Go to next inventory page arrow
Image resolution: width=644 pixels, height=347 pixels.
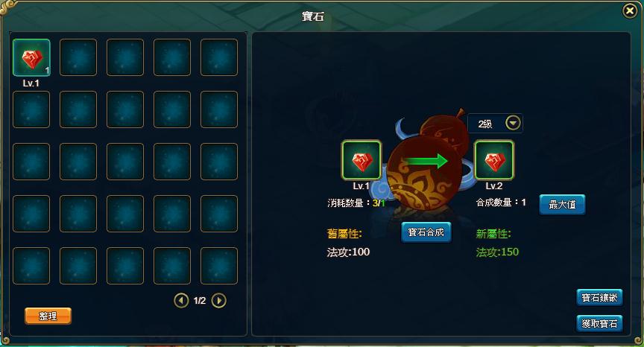click(x=218, y=300)
